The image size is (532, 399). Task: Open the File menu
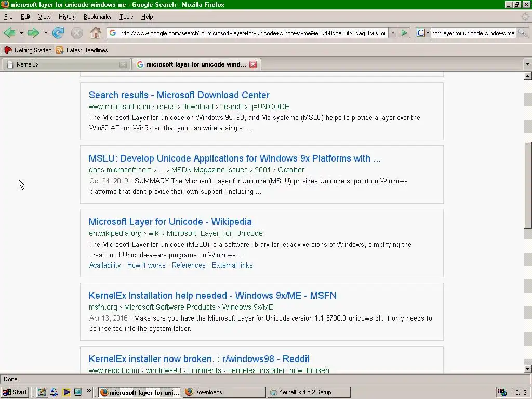8,17
